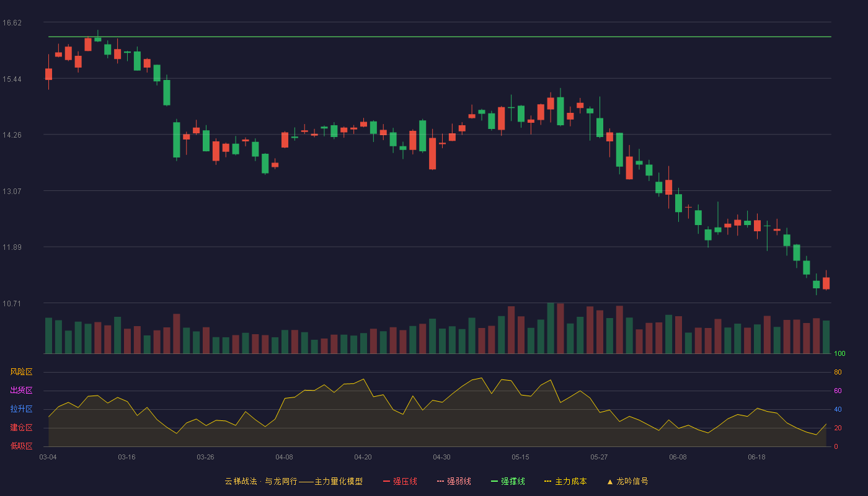The height and width of the screenshot is (496, 868).
Task: Click the red 20 indicator scale value
Action: click(x=838, y=428)
